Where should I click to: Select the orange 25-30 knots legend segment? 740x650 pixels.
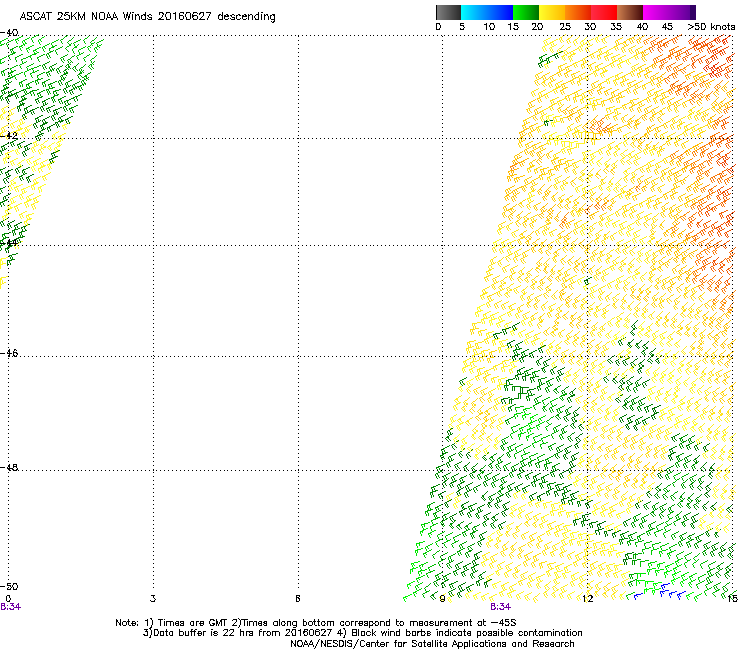(578, 12)
